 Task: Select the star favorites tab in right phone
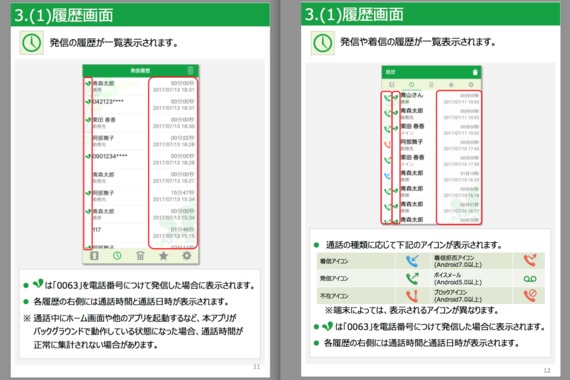point(451,85)
